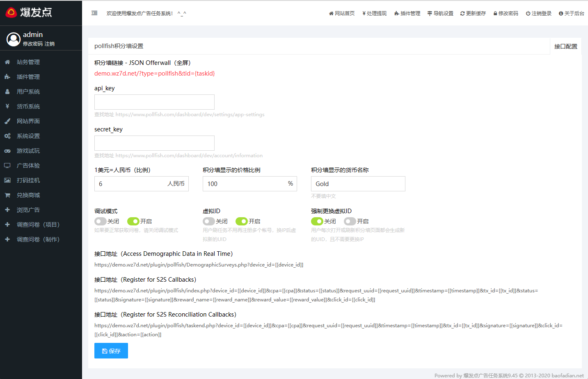Click the home icon beside 站务管理
This screenshot has width=588, height=379.
7,62
